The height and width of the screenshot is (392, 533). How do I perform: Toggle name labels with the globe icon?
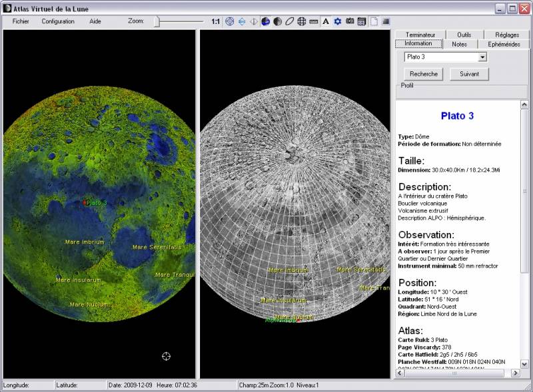(266, 21)
